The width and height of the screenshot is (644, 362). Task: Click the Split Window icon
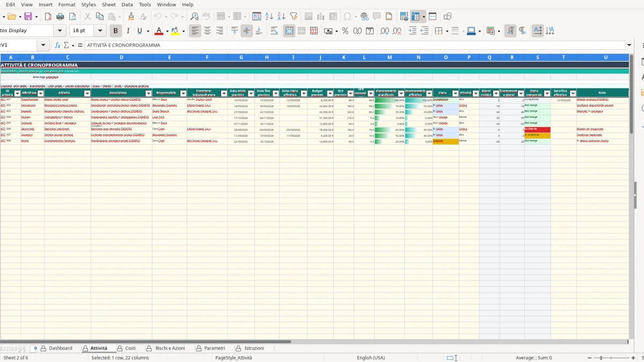coord(433,17)
